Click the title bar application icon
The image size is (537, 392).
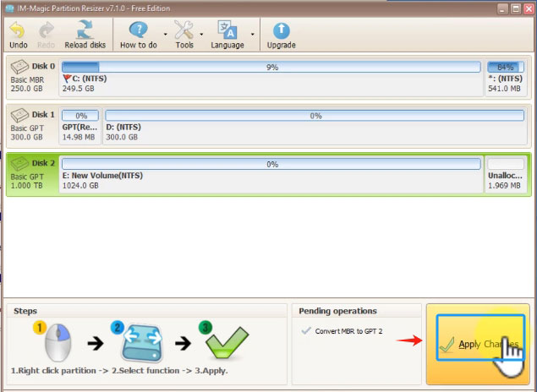pos(10,8)
